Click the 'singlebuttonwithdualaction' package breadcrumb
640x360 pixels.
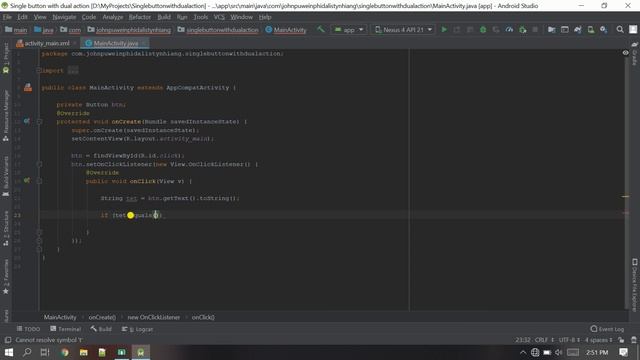218,30
